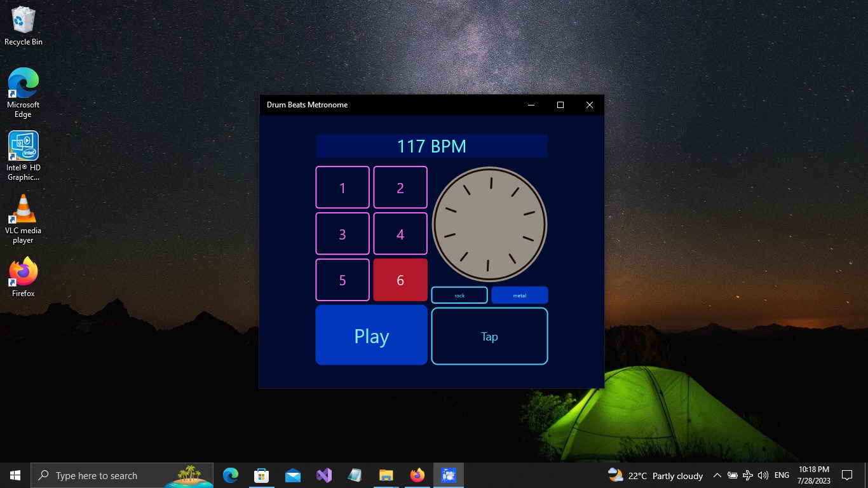This screenshot has height=488, width=868.
Task: Launch Firefox from the taskbar
Action: tap(417, 475)
